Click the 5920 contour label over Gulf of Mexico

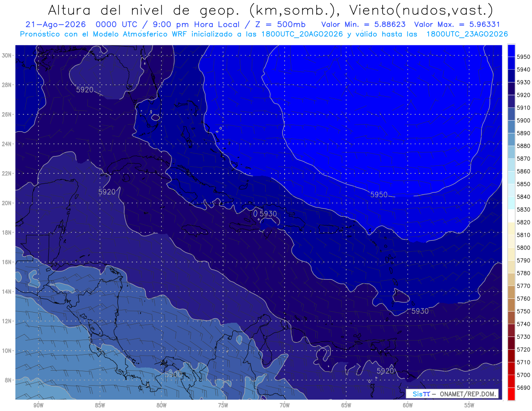(85, 90)
